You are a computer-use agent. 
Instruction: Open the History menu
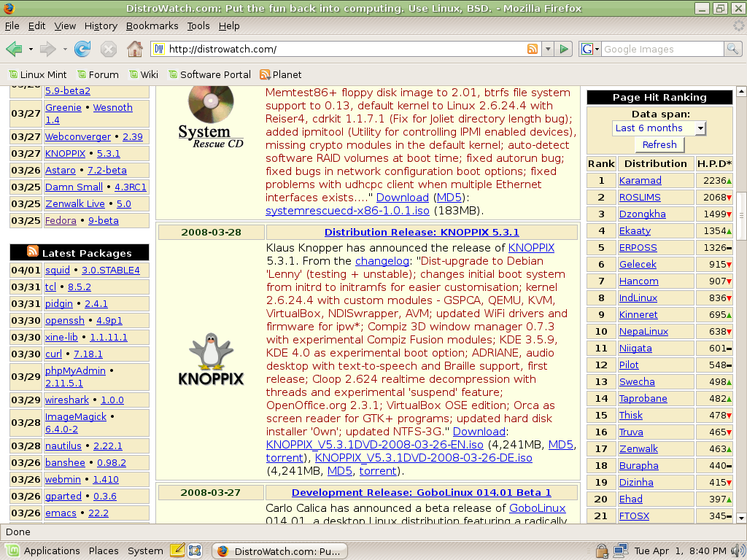[x=101, y=26]
